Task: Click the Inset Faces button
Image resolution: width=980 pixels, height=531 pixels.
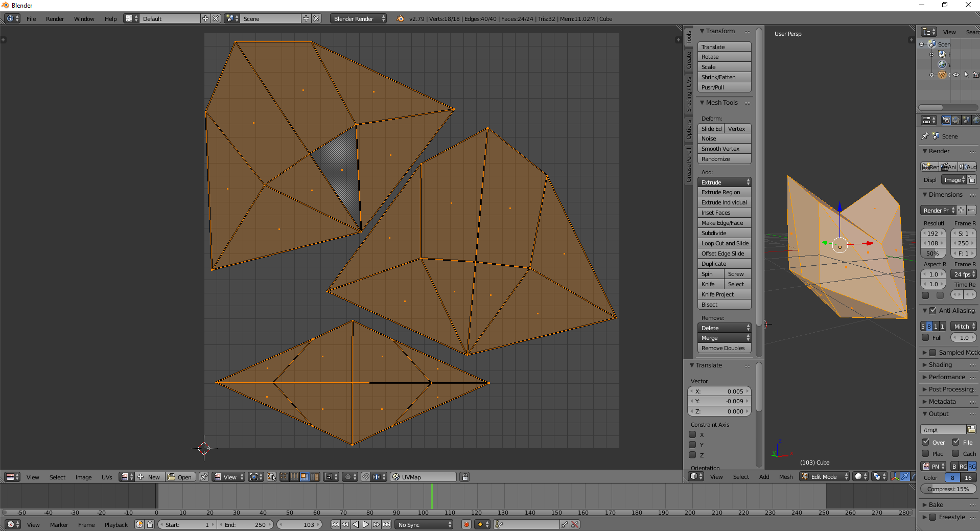Action: click(725, 213)
